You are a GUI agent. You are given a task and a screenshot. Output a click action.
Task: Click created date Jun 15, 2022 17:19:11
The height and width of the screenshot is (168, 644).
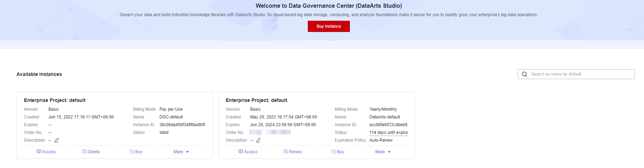pyautogui.click(x=81, y=117)
